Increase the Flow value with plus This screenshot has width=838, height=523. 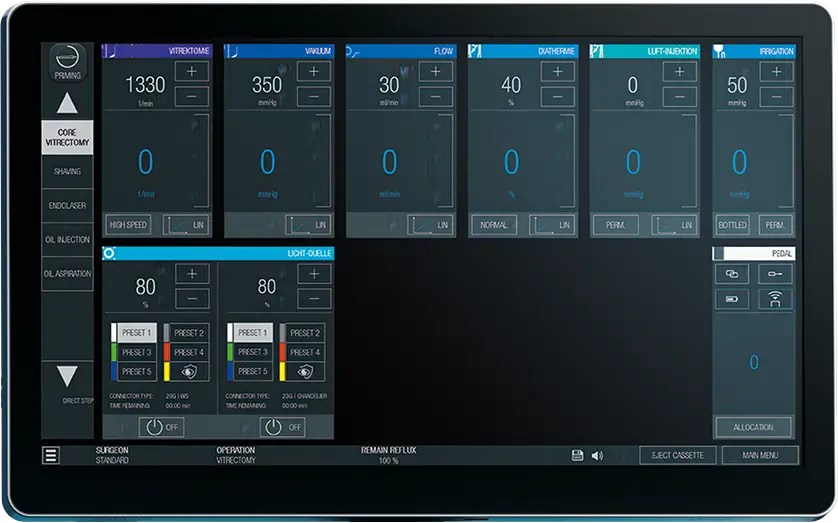pos(436,72)
